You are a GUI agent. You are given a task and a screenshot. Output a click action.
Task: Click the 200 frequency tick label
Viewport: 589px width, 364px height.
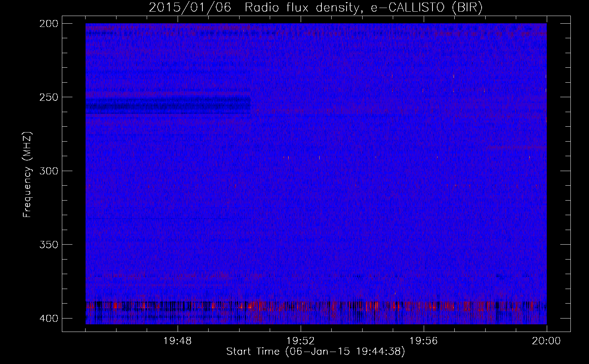tap(49, 24)
